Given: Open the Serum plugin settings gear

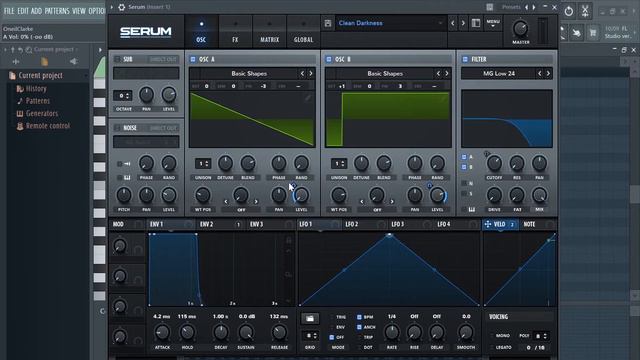Looking at the screenshot, I should click(x=122, y=7).
